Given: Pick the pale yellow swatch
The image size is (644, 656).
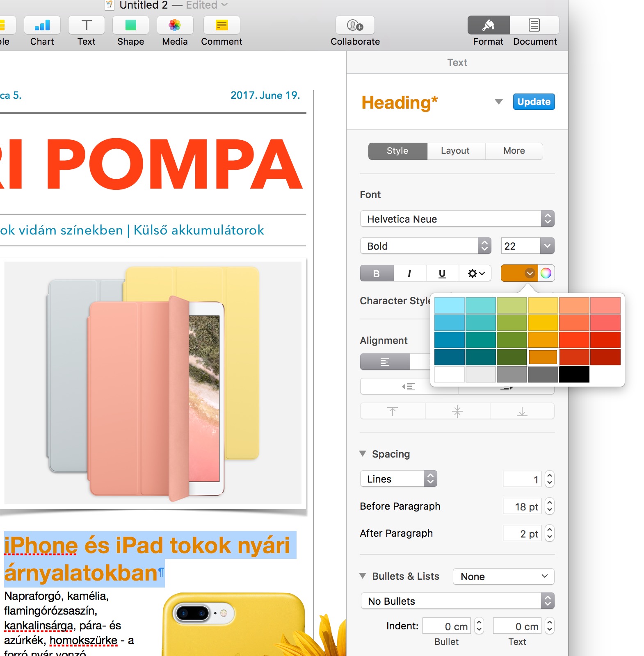Looking at the screenshot, I should [x=543, y=305].
